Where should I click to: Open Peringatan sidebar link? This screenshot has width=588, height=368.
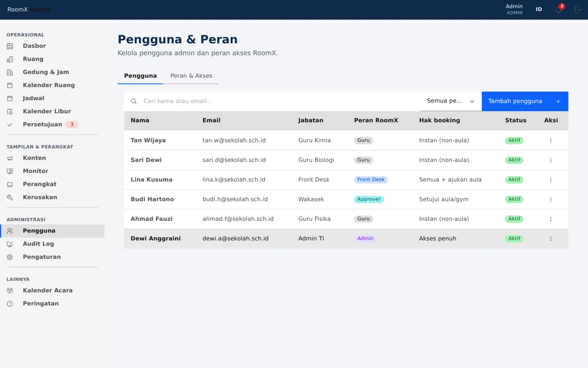coord(52,304)
